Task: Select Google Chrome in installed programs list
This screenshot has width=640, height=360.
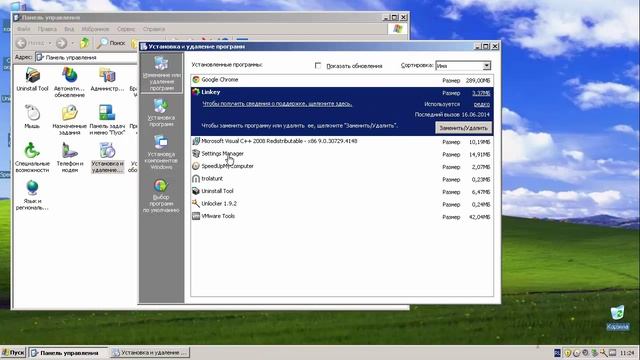Action: click(342, 80)
